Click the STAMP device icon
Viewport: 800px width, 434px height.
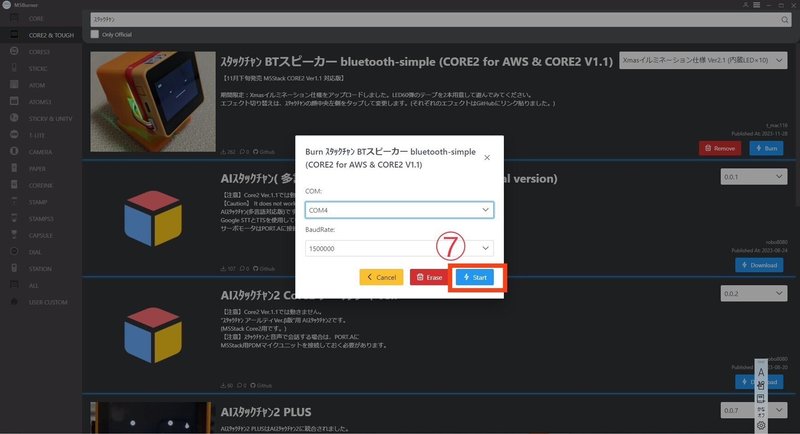[x=14, y=201]
